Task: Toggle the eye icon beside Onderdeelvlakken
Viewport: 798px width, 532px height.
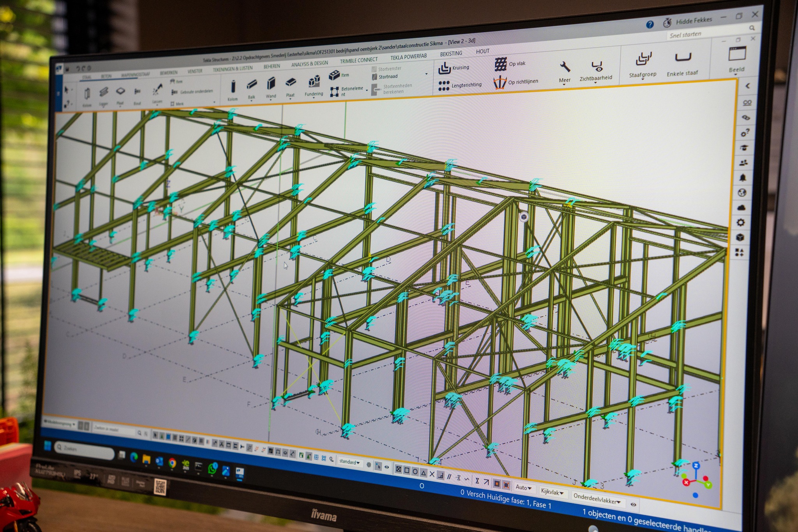Action: pos(634,504)
